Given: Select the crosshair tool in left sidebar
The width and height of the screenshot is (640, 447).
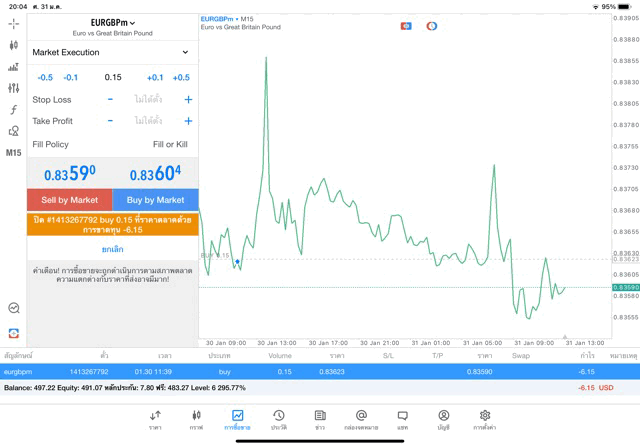Looking at the screenshot, I should pyautogui.click(x=14, y=23).
